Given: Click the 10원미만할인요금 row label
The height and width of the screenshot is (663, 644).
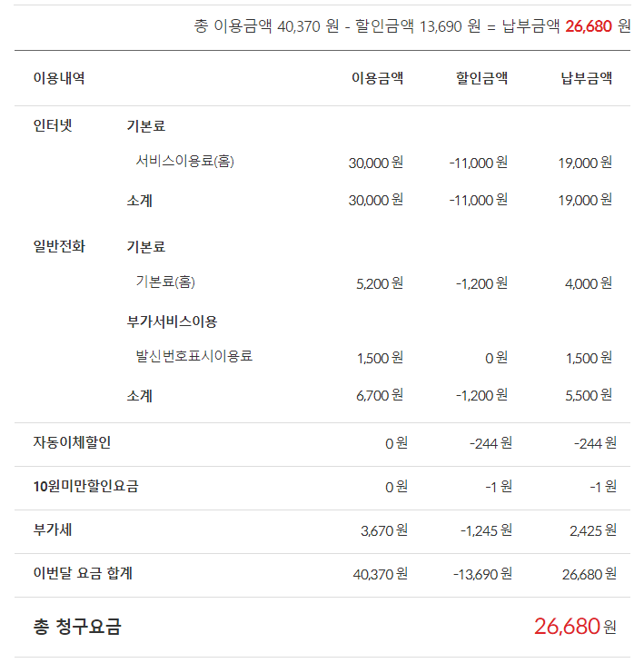Looking at the screenshot, I should (85, 486).
